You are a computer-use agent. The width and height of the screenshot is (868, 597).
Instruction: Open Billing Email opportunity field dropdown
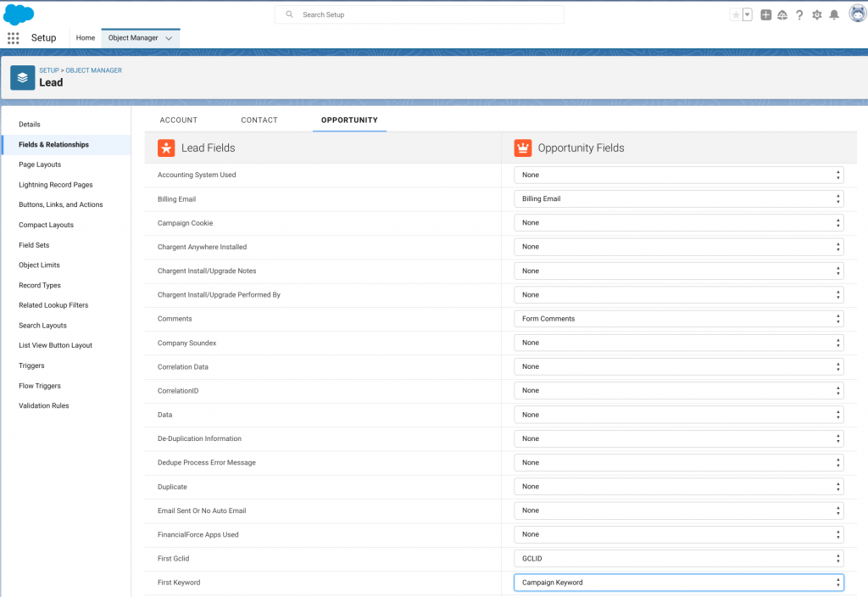(x=678, y=198)
